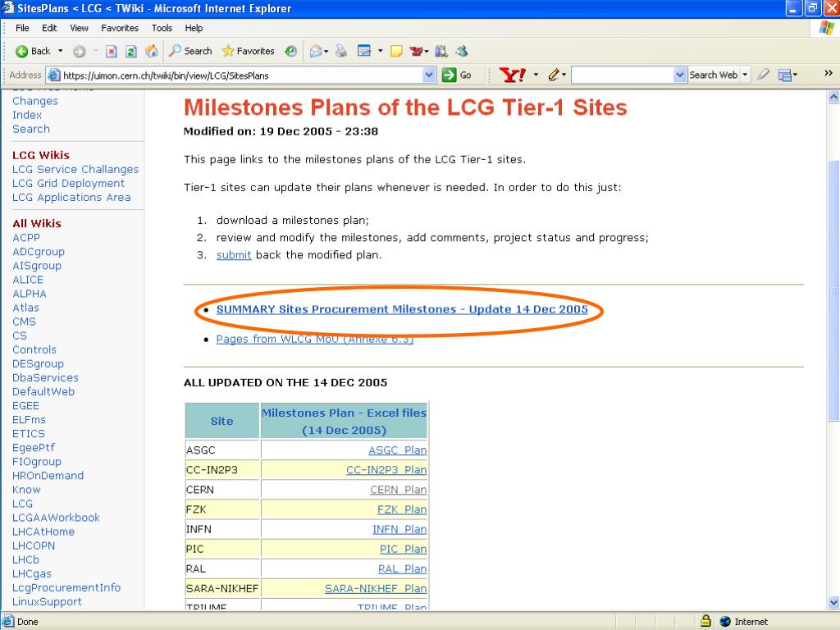Go to the browser Home page
Image resolution: width=840 pixels, height=630 pixels.
tap(152, 51)
